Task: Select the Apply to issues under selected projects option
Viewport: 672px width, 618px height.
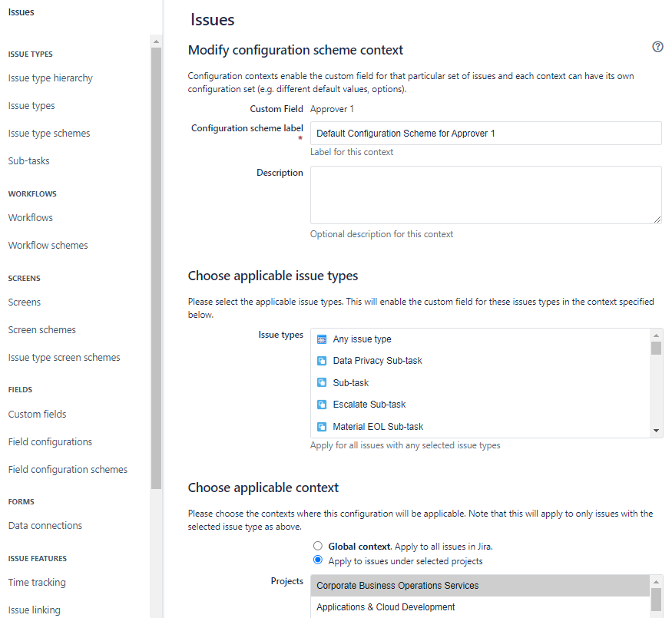Action: click(318, 560)
